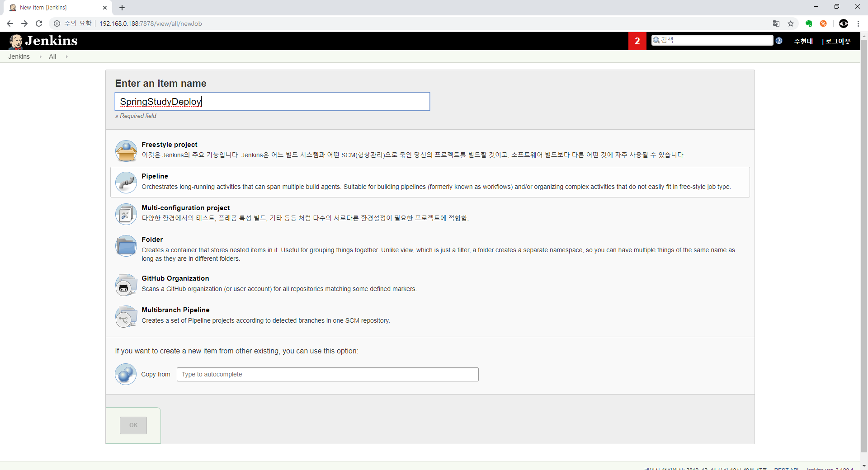Open user 주현태 profile link

[803, 41]
